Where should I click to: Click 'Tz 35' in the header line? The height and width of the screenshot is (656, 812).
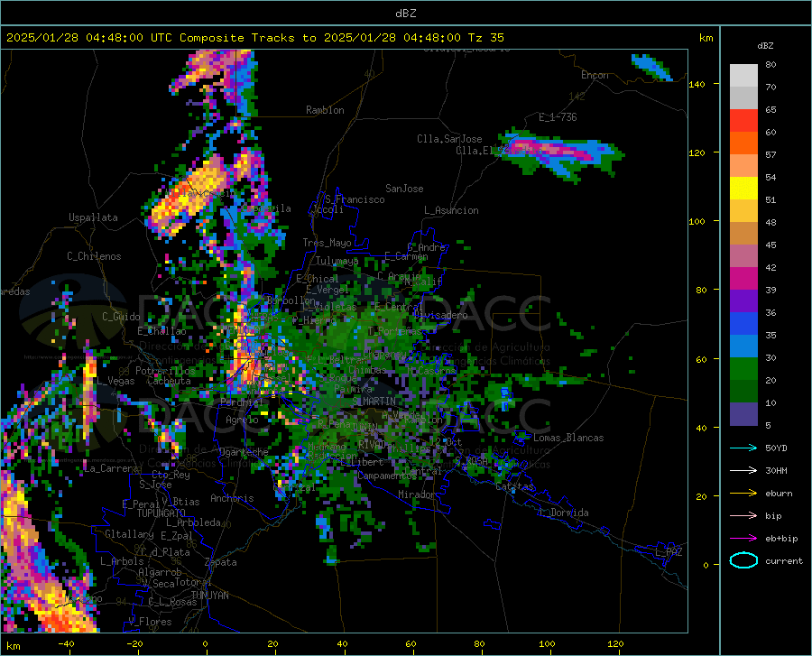486,38
